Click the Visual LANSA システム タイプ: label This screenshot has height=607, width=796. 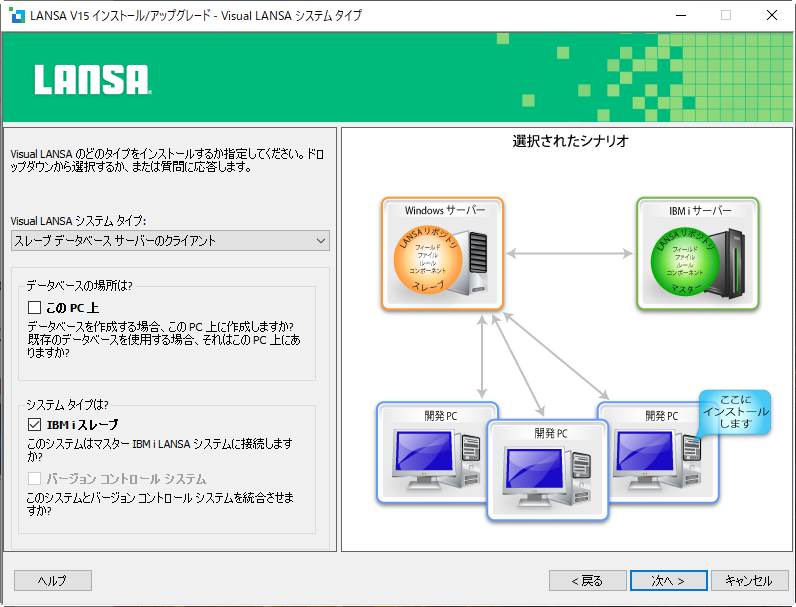pyautogui.click(x=78, y=221)
